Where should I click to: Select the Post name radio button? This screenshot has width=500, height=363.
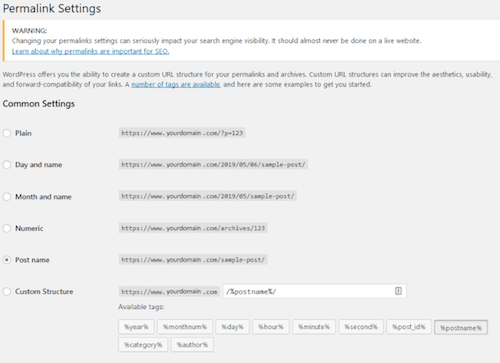click(7, 260)
